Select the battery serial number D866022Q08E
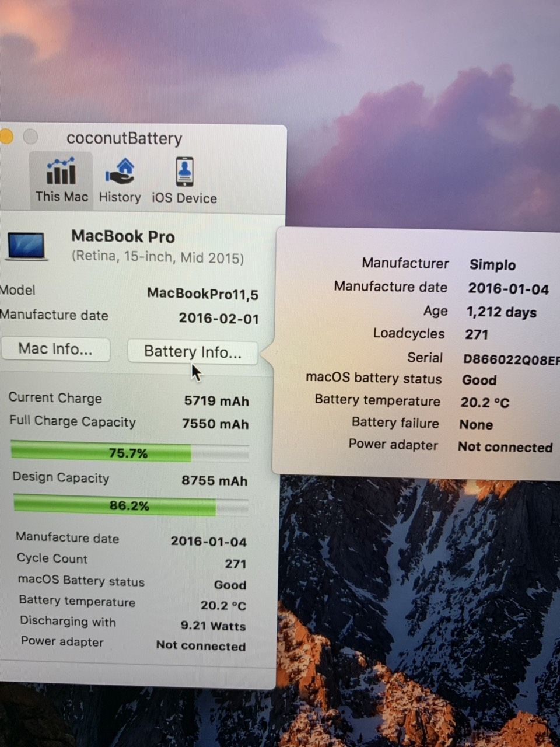The height and width of the screenshot is (747, 560). click(512, 359)
